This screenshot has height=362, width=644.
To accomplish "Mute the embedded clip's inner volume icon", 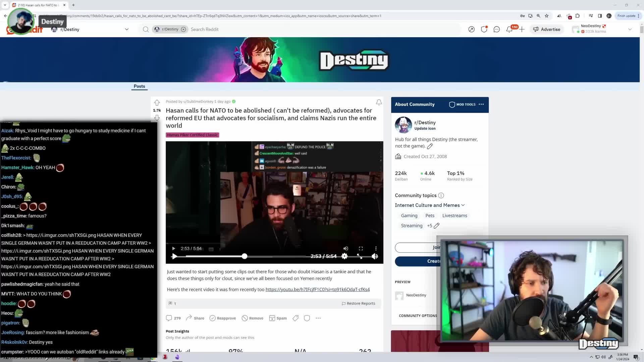I will [345, 248].
